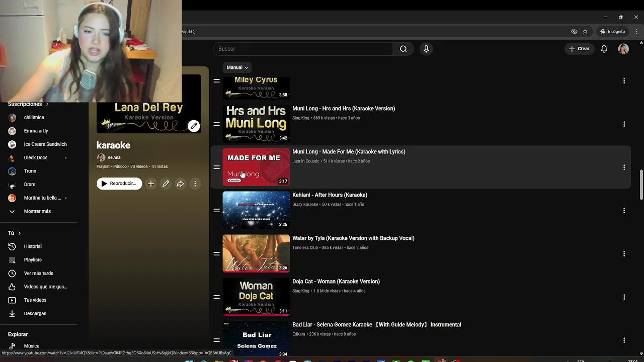Open options menu for Miley Cyrus video
This screenshot has width=644, height=362.
(624, 81)
